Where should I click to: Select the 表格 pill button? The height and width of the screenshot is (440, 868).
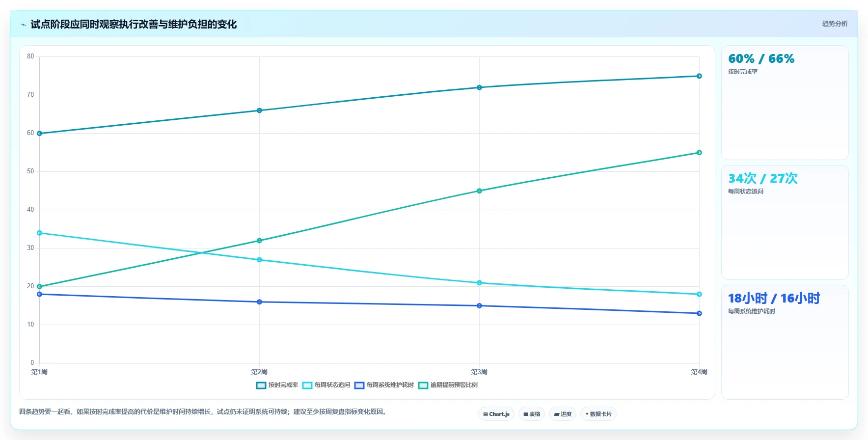pyautogui.click(x=532, y=414)
